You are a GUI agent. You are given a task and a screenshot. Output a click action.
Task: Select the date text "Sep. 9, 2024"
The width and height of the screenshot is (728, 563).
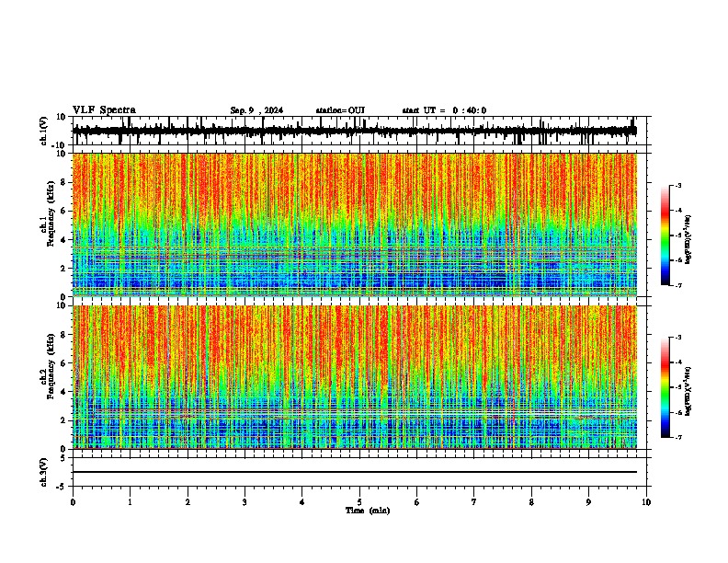pos(256,110)
